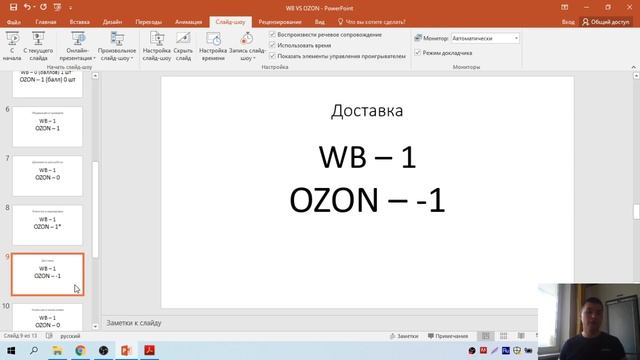This screenshot has height=360, width=640.
Task: Click the main editor vertical scrollbar thumb
Action: point(636,212)
